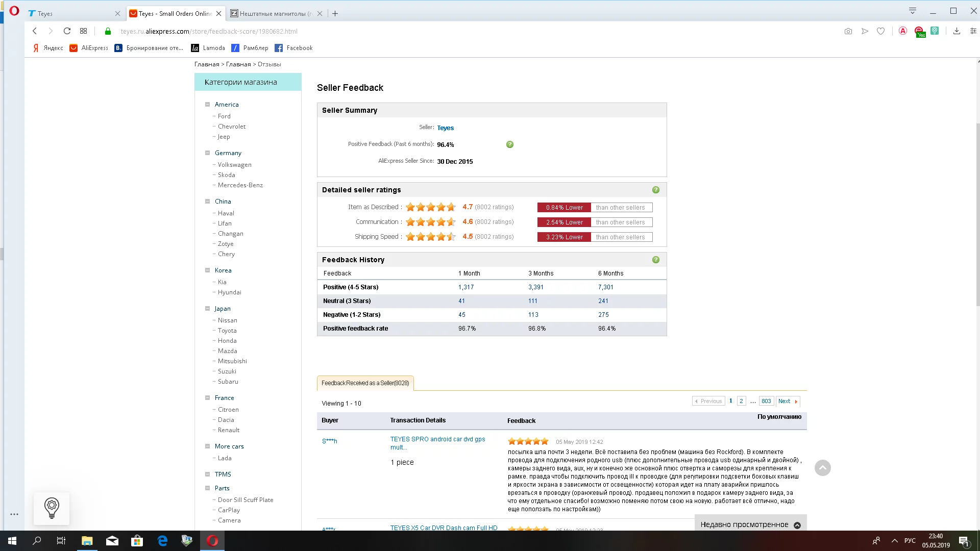Viewport: 980px width, 551px height.
Task: Collapse the Japan category group
Action: [208, 309]
